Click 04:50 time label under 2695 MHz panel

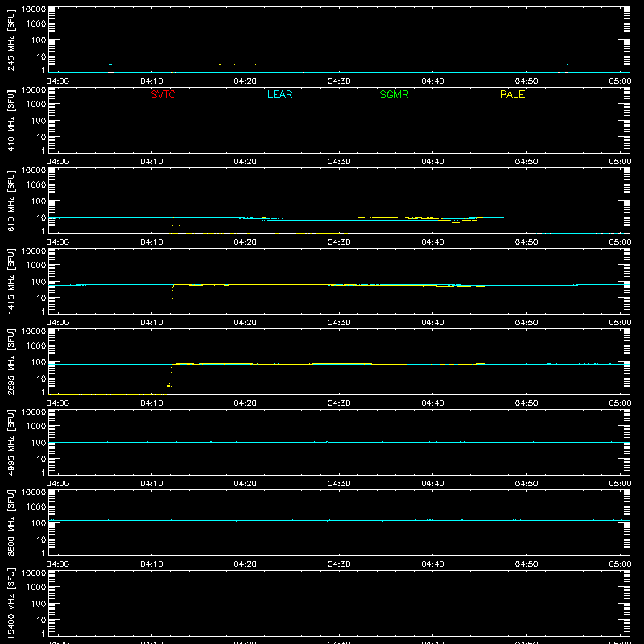pos(526,403)
